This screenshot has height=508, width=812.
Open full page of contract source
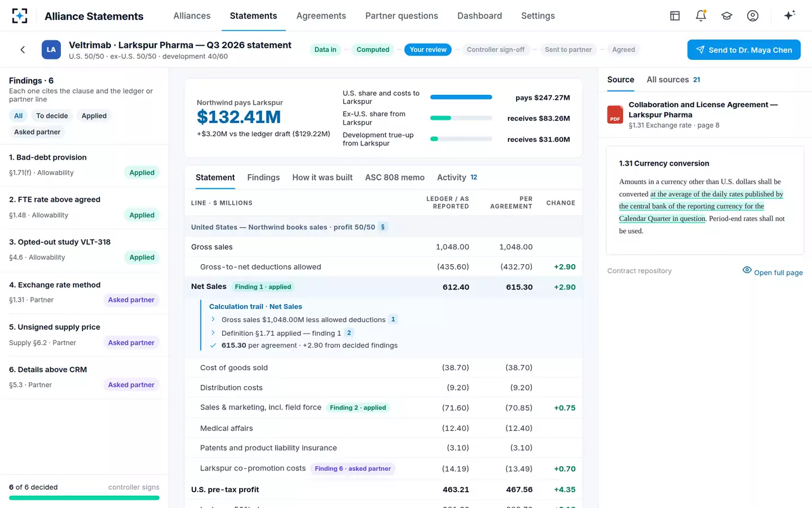click(x=773, y=272)
